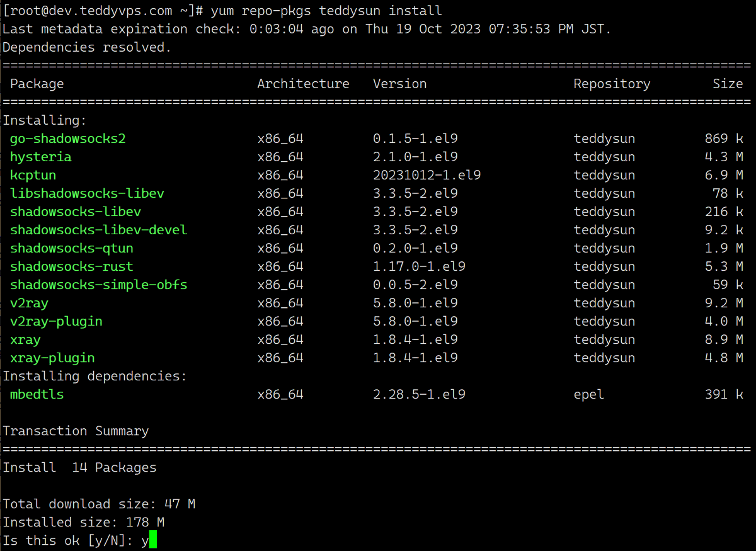Click the root@dev.teddyvps.com shell prompt
The height and width of the screenshot is (551, 756).
coord(103,11)
